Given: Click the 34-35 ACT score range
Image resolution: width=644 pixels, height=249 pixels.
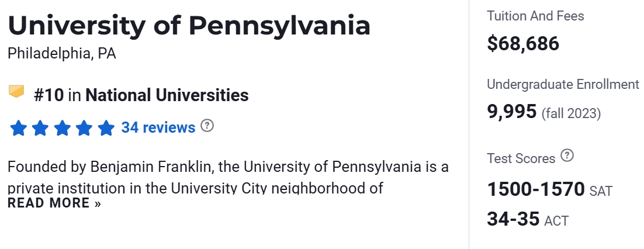Looking at the screenshot, I should 513,219.
